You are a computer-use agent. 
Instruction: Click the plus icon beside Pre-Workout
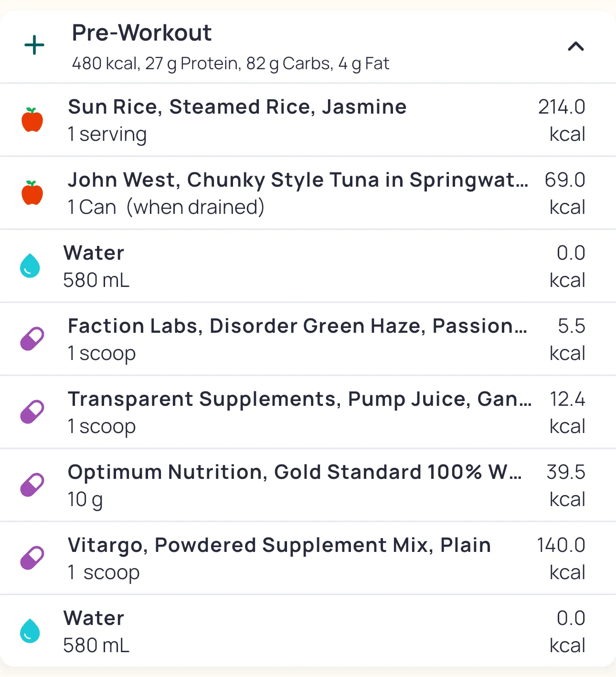pos(34,45)
